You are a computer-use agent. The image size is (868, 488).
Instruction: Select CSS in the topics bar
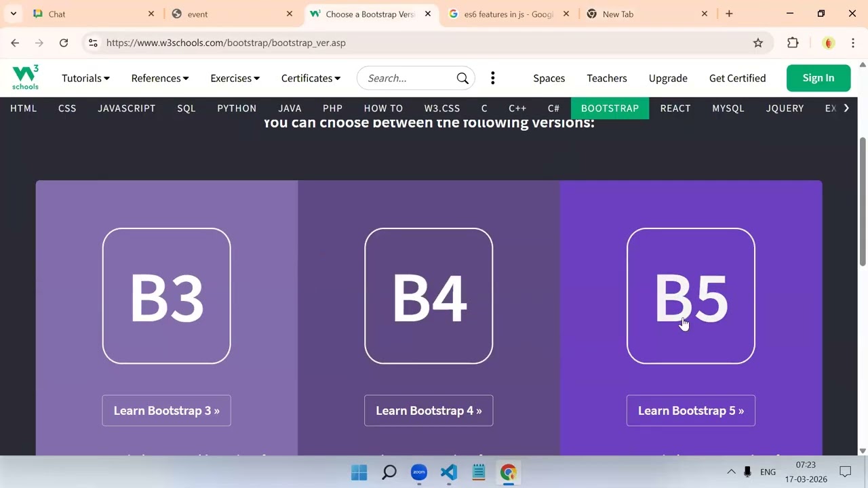(x=67, y=108)
